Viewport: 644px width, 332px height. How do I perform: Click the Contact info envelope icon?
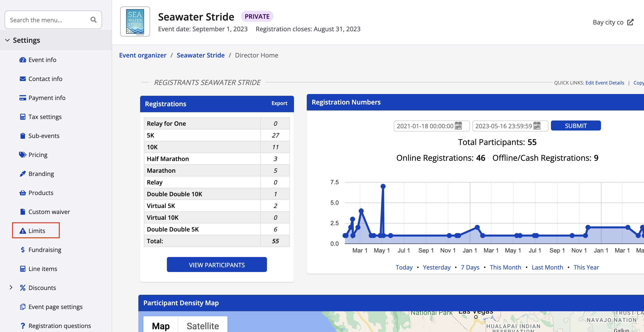click(x=23, y=79)
